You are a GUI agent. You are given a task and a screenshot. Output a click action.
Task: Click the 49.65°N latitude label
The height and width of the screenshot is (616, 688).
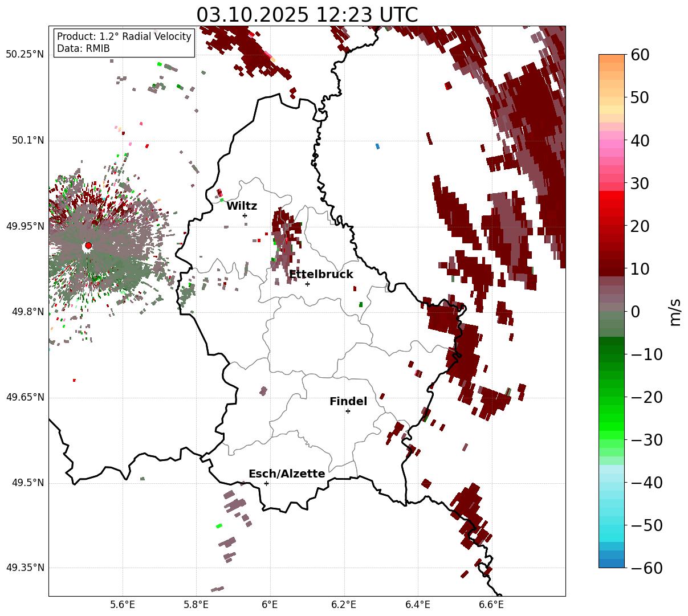(x=25, y=397)
